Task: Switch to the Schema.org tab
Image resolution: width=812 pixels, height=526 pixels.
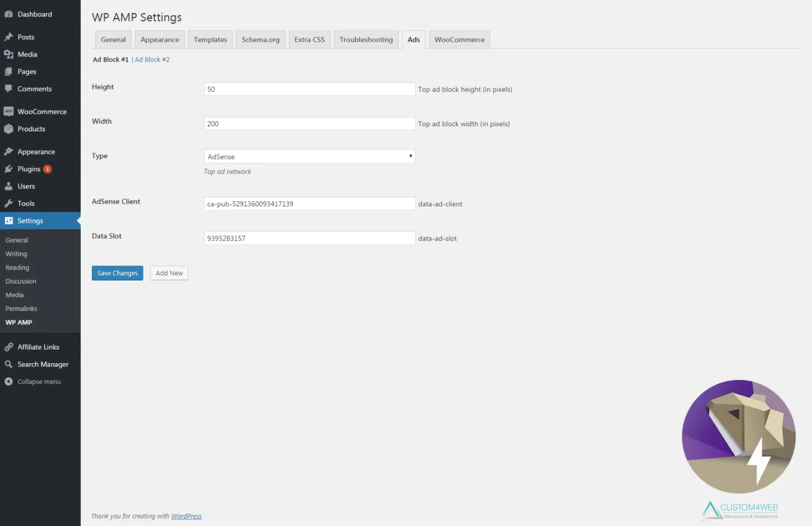Action: pyautogui.click(x=260, y=39)
